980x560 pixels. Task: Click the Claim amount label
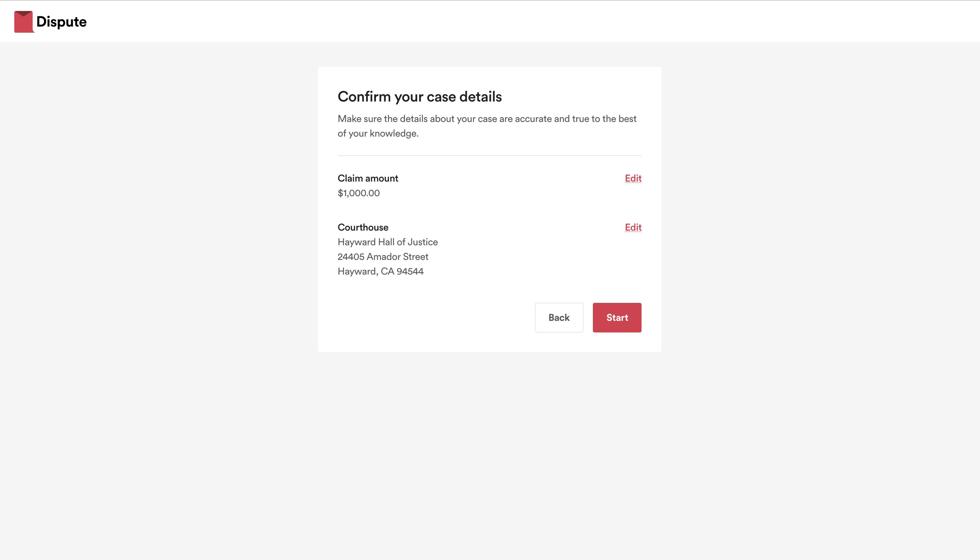tap(368, 178)
